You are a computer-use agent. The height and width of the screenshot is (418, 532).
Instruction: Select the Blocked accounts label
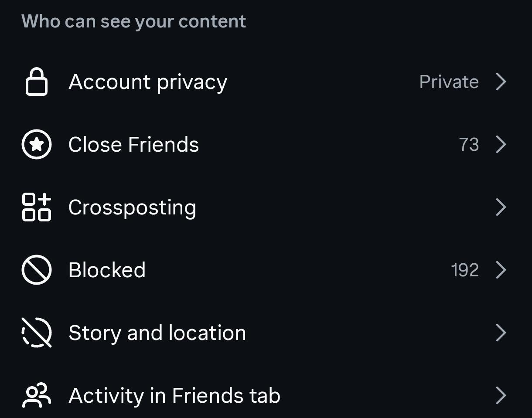[x=107, y=270]
